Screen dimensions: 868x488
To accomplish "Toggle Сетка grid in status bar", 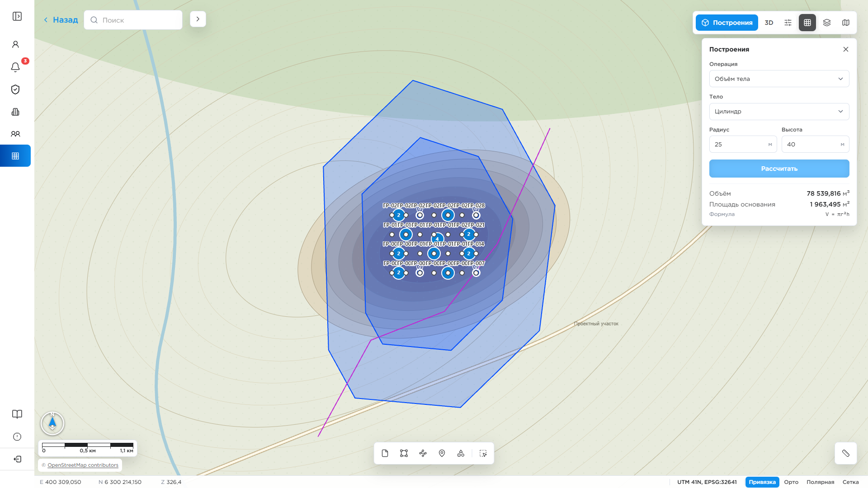I will click(851, 482).
